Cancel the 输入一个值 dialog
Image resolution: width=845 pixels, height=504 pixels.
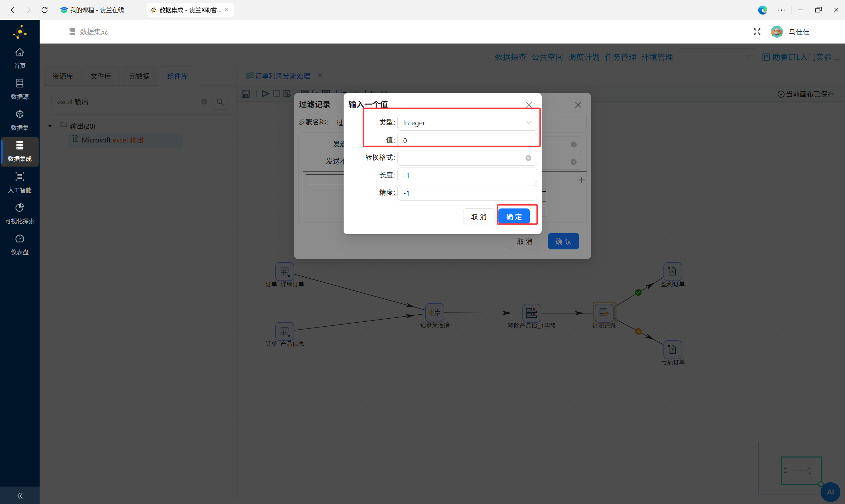tap(478, 216)
